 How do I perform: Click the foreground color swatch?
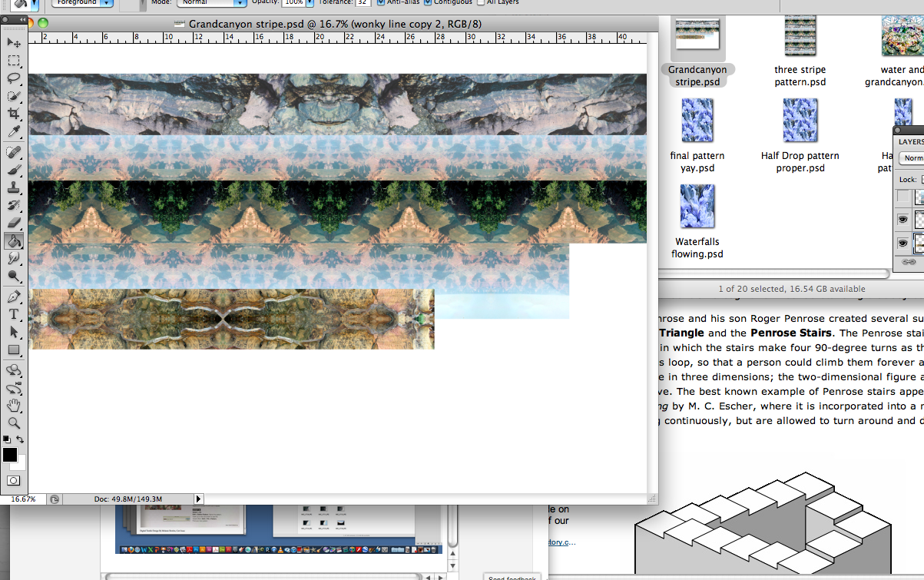10,453
